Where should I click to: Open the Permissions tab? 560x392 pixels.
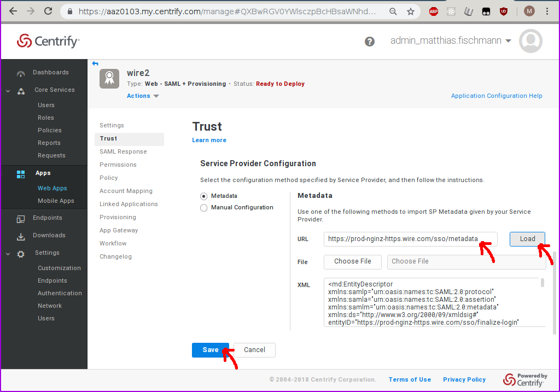[118, 165]
